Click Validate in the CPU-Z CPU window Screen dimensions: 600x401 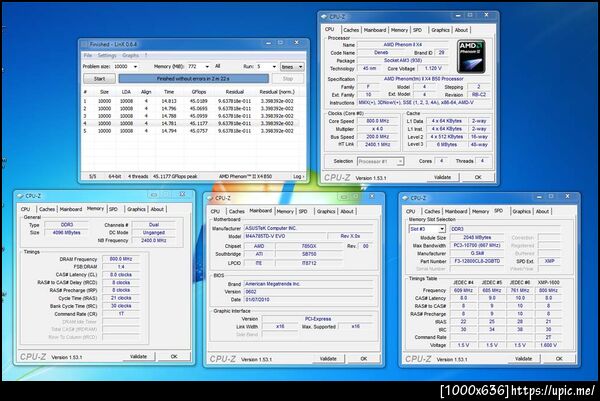[x=442, y=177]
